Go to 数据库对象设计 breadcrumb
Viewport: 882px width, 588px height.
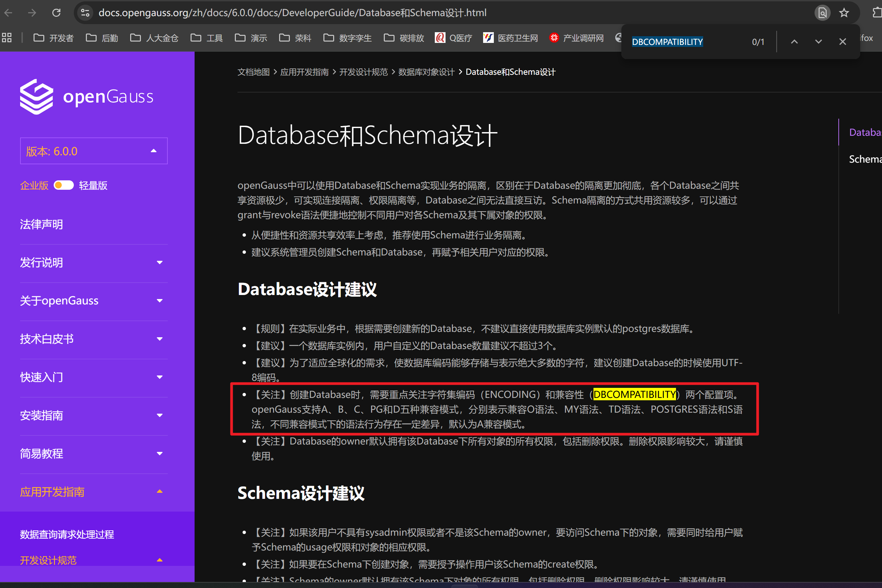pyautogui.click(x=426, y=72)
